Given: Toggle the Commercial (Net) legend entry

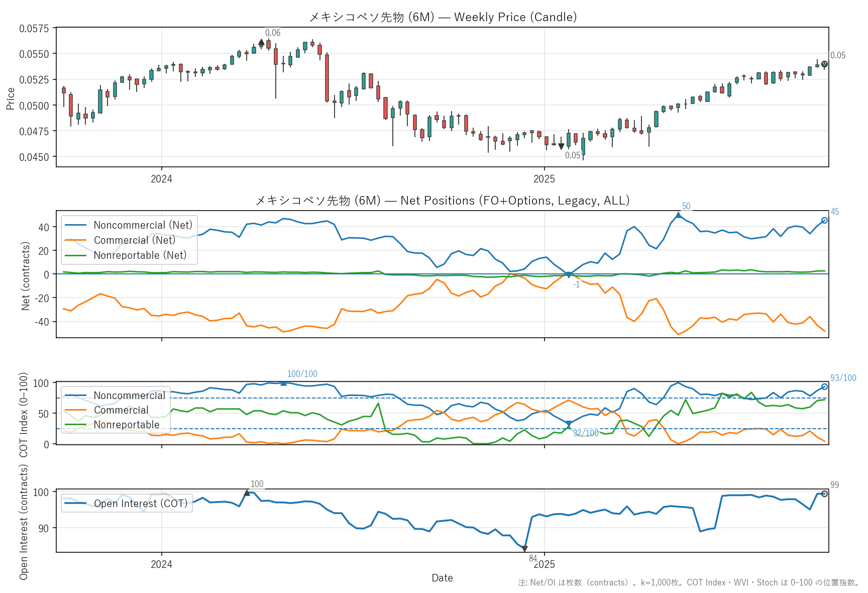Looking at the screenshot, I should click(134, 240).
